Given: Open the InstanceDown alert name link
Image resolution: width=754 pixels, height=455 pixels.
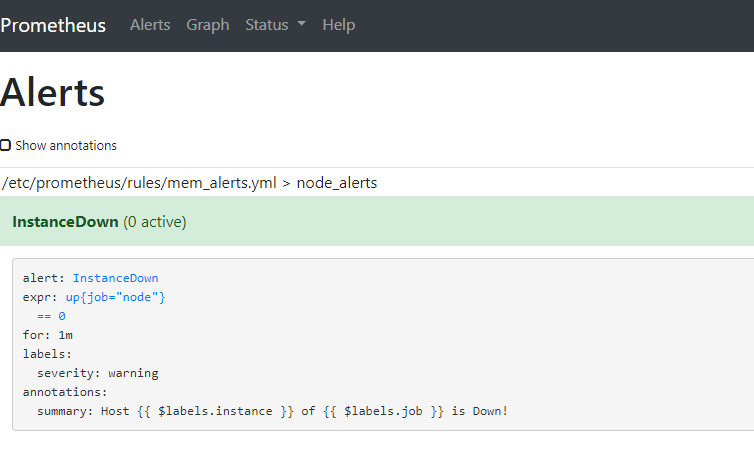Looking at the screenshot, I should click(x=115, y=278).
